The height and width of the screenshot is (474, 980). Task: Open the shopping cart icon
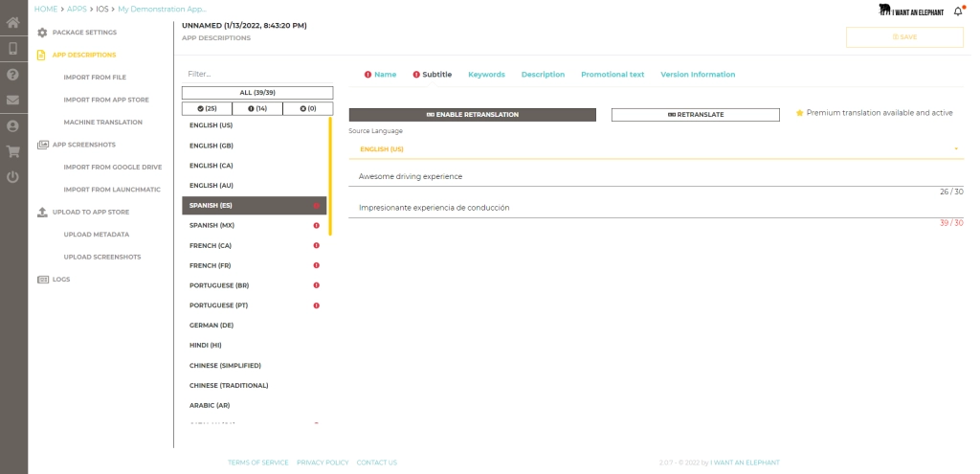(12, 151)
